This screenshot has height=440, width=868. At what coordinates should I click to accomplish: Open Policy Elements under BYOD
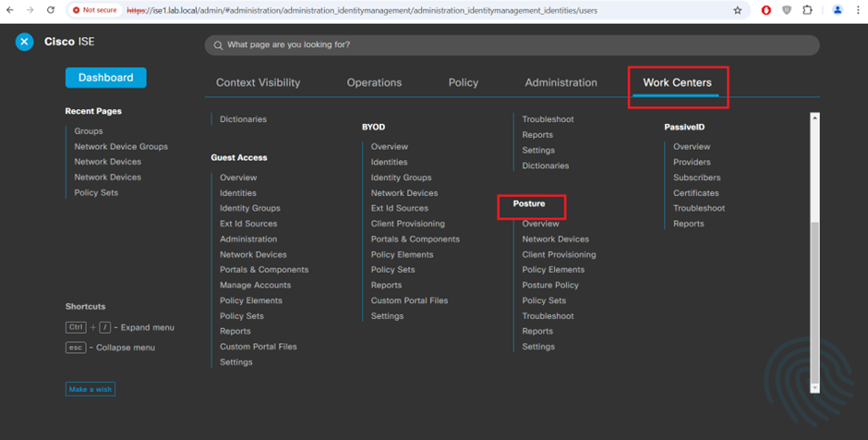point(403,255)
